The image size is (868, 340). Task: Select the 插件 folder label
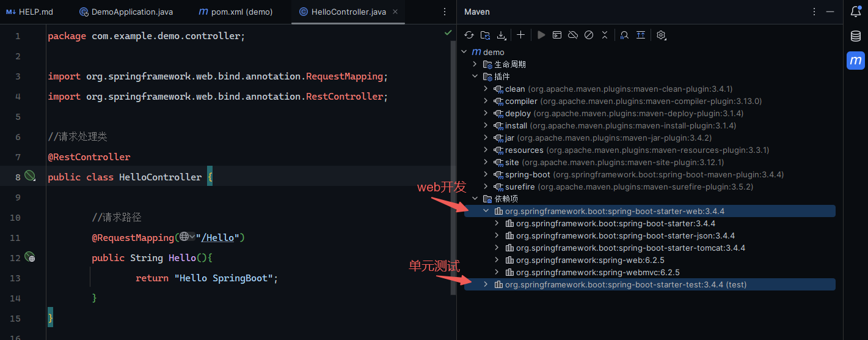pos(501,76)
